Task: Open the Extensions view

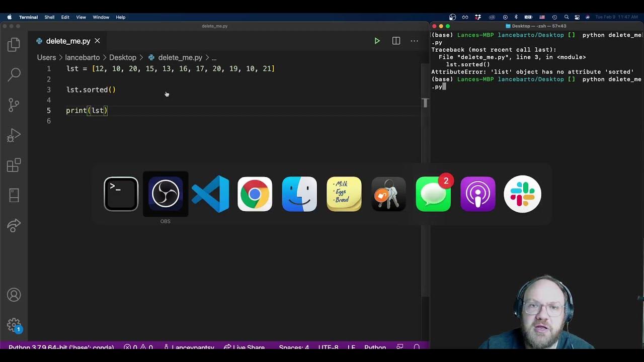Action: (14, 165)
